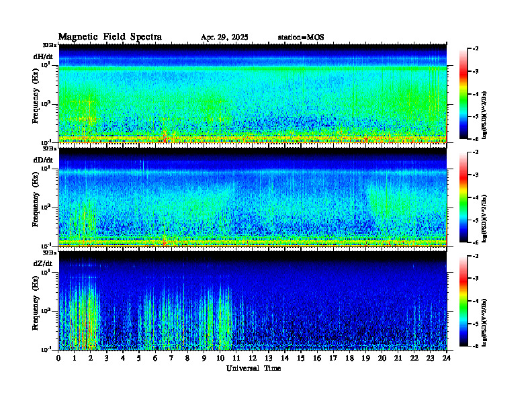Image resolution: width=532 pixels, height=411 pixels.
Task: Click the dH/dt panel color scale bar
Action: coord(463,94)
